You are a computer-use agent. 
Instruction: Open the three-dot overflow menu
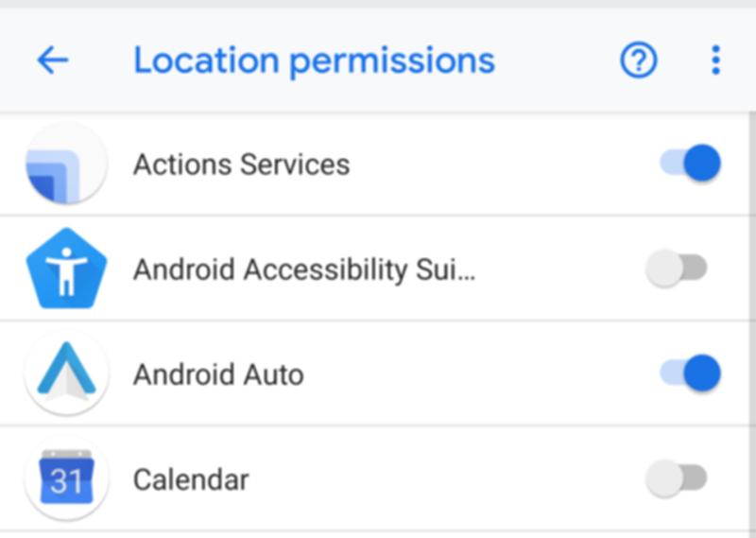[x=715, y=61]
